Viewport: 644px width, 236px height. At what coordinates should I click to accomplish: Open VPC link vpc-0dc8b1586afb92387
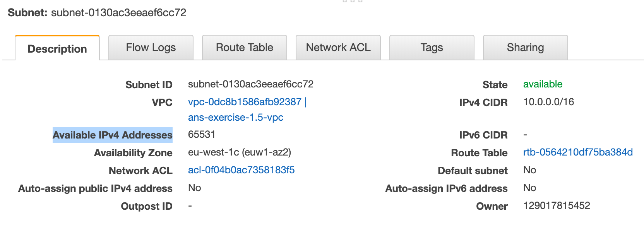click(x=245, y=102)
